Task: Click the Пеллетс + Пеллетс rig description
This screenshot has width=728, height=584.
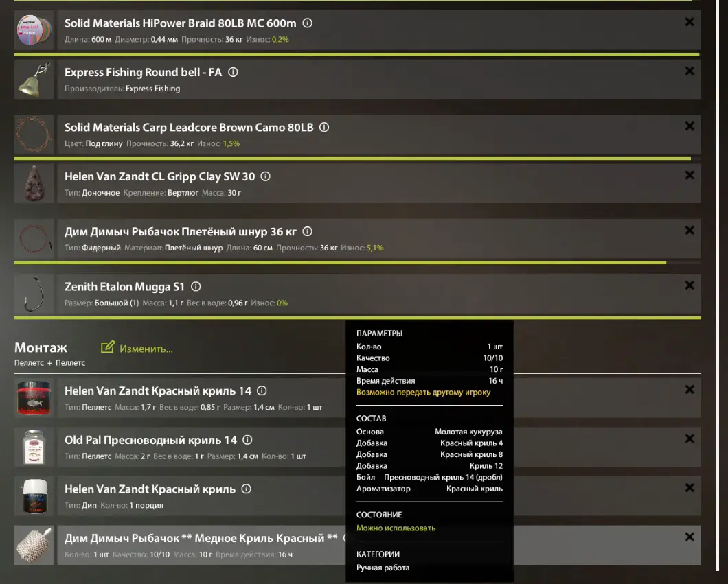Action: coord(49,363)
